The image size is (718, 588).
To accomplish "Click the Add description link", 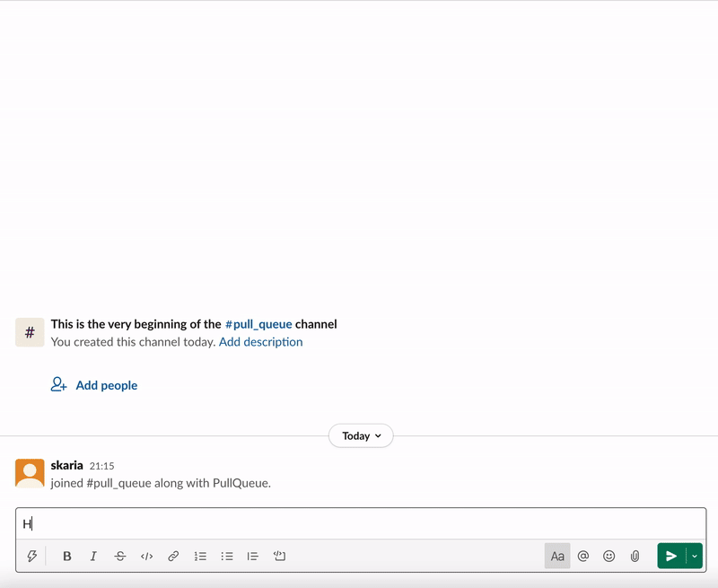I will pos(260,342).
